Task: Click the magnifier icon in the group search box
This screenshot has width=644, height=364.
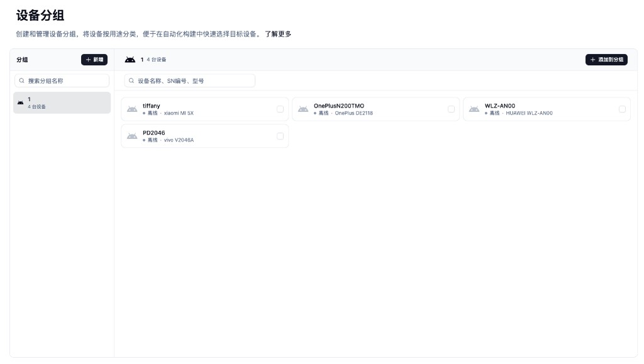Action: 21,80
